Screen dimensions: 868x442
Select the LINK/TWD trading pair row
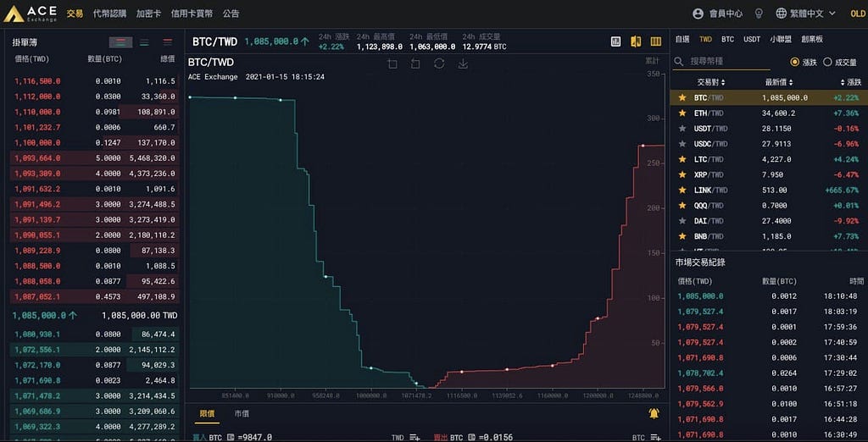(769, 190)
